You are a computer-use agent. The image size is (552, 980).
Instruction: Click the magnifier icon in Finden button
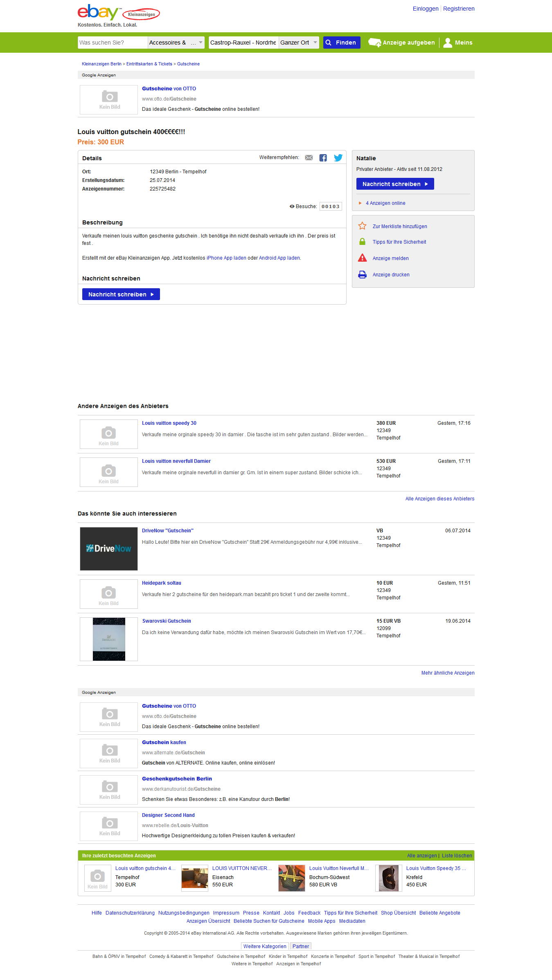click(x=328, y=43)
